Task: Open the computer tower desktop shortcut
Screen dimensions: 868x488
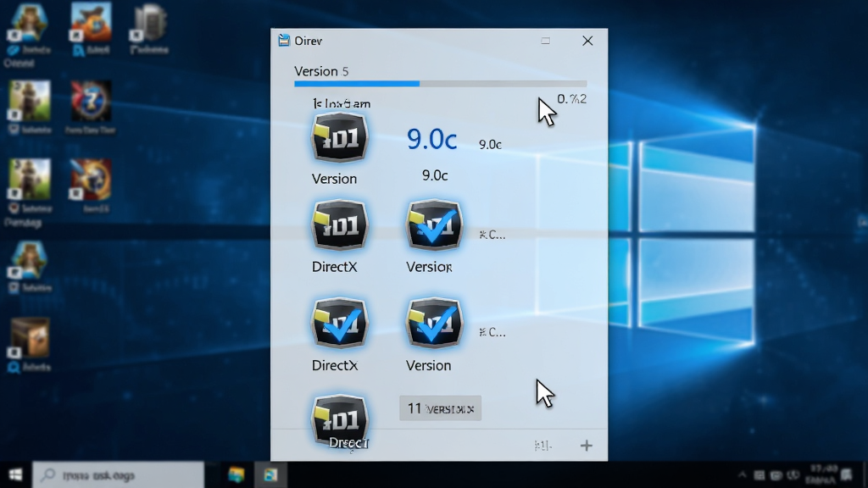Action: 148,23
